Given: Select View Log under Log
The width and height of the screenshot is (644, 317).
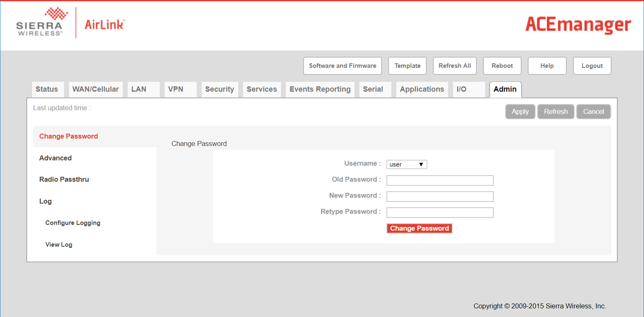Looking at the screenshot, I should [59, 245].
